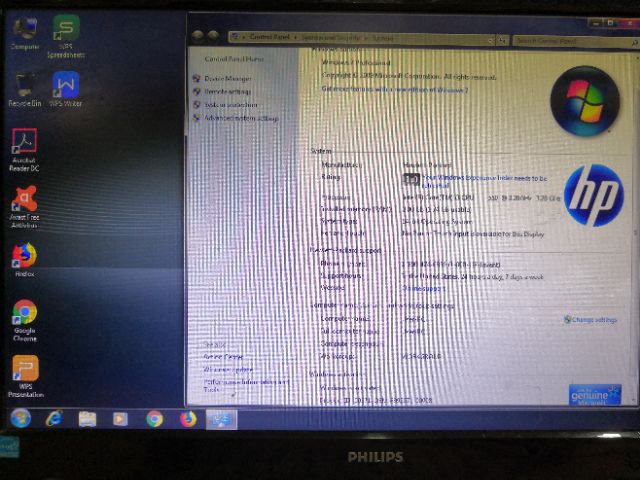Open Remote settings link
640x480 pixels.
[x=227, y=91]
